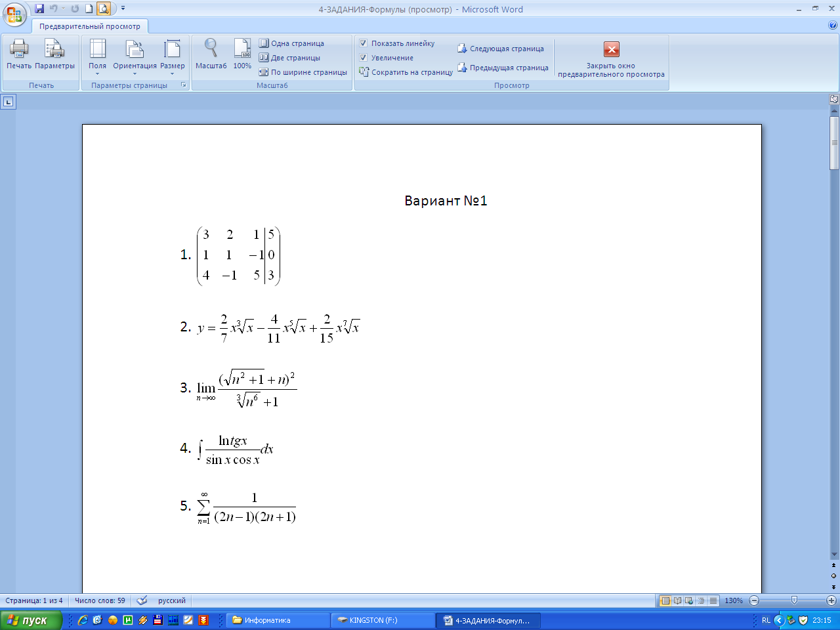Switch to Full Screen Reading view icon
The width and height of the screenshot is (840, 630).
[677, 600]
